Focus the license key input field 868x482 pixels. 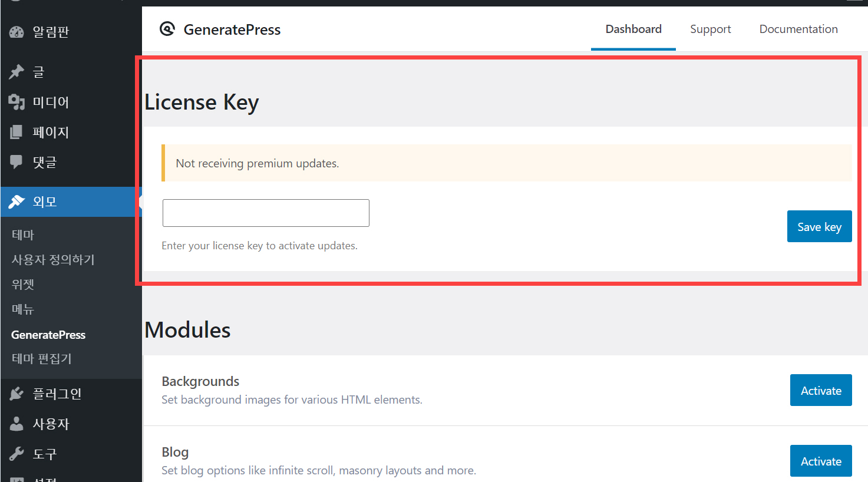266,213
